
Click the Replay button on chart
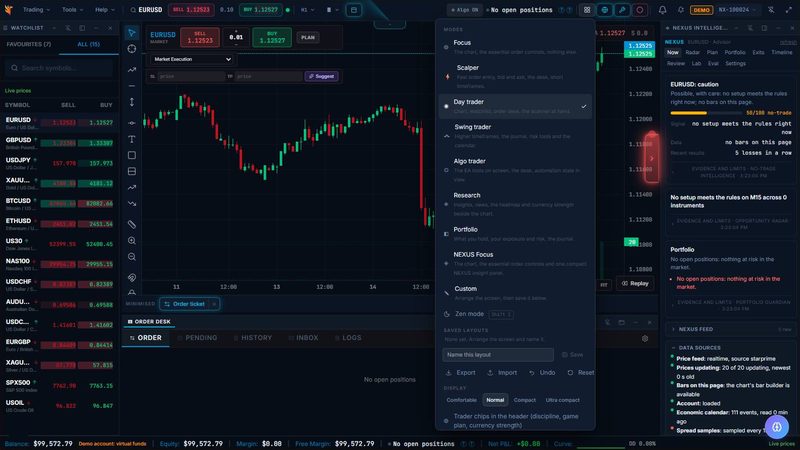click(635, 283)
